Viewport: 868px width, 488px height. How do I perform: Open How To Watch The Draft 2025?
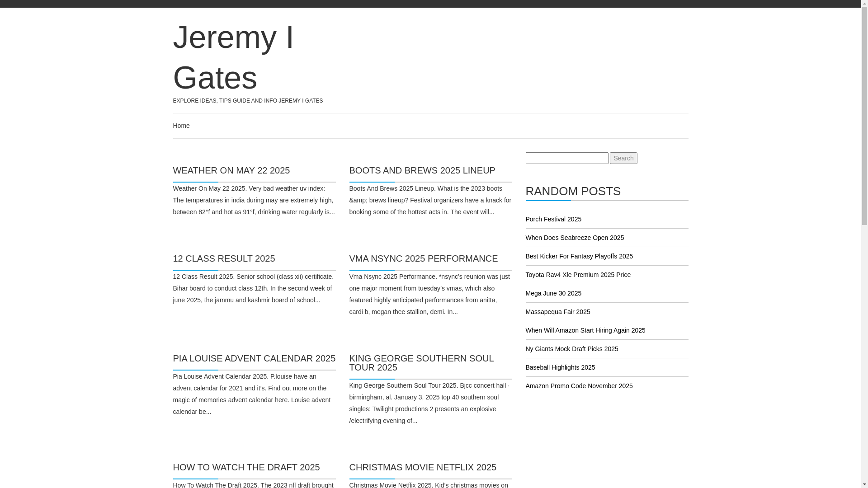pyautogui.click(x=246, y=467)
